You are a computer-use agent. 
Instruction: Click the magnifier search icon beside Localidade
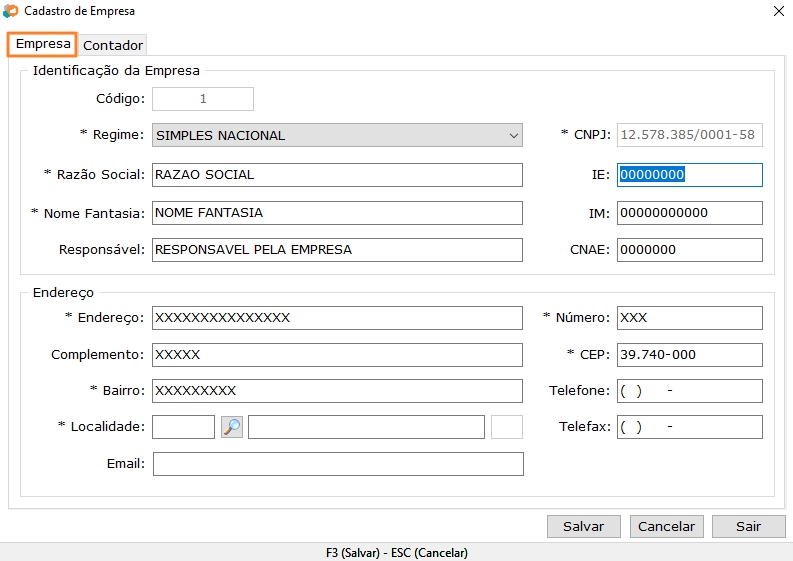click(232, 427)
